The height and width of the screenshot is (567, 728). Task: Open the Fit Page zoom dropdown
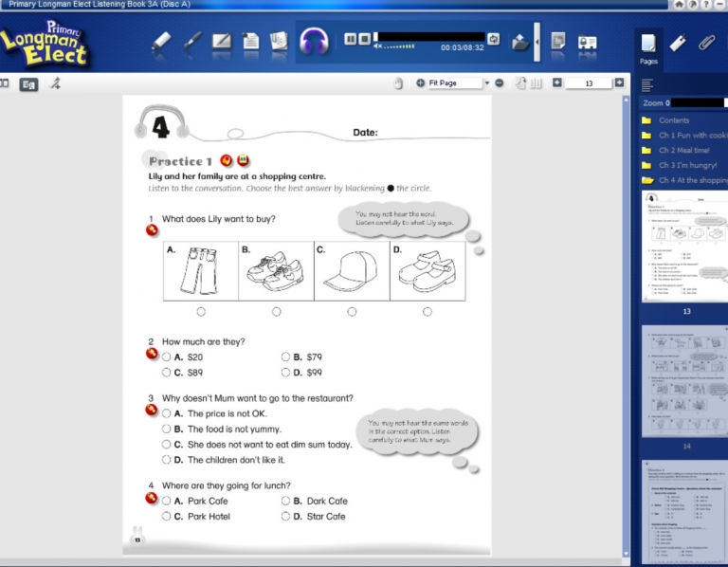tap(486, 83)
